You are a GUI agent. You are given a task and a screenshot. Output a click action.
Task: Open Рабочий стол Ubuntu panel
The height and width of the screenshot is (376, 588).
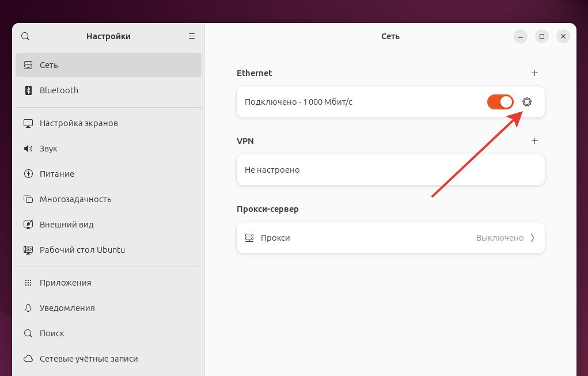108,250
